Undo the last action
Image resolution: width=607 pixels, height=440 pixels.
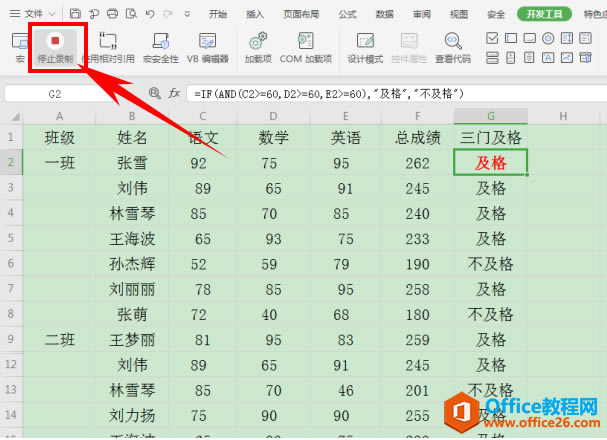150,14
